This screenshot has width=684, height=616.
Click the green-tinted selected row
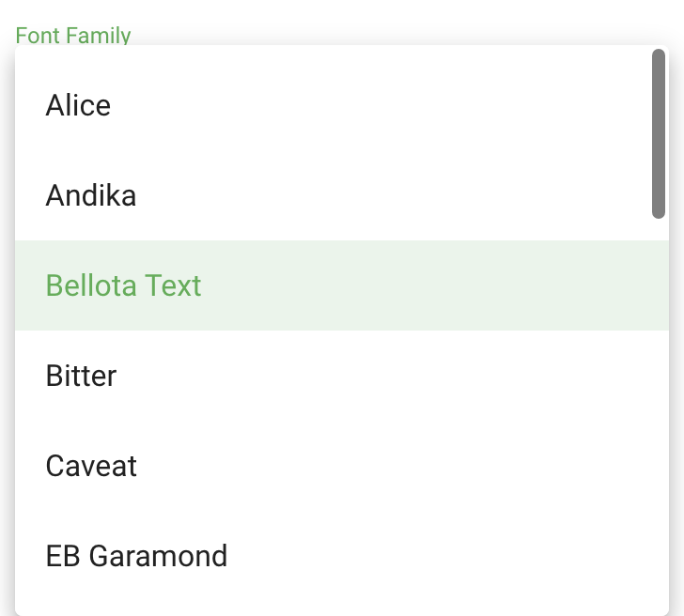pyautogui.click(x=342, y=285)
